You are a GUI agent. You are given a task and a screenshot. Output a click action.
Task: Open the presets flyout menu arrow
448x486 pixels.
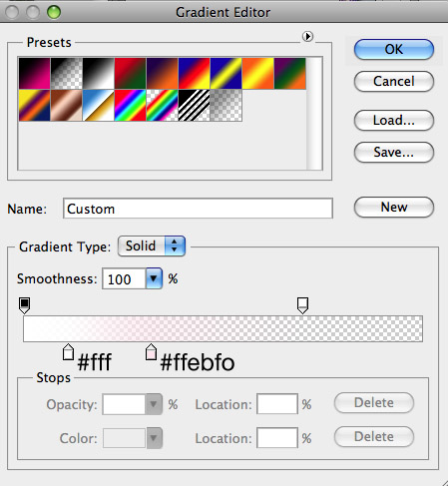point(307,36)
